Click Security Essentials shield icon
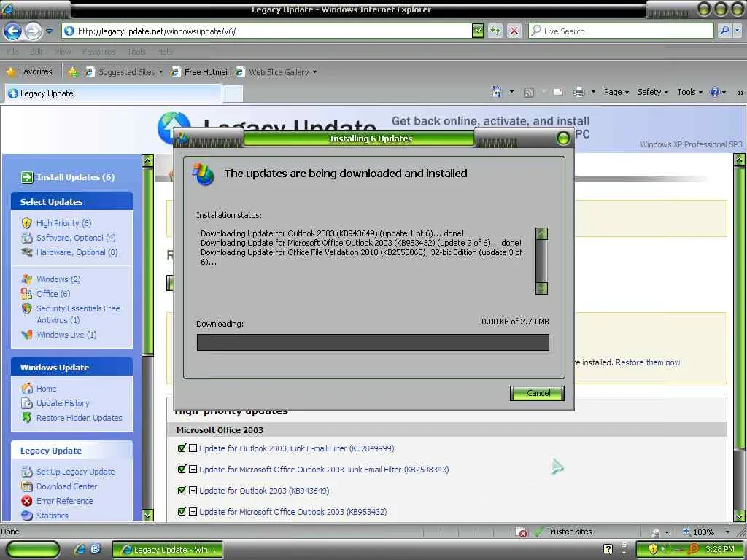 pyautogui.click(x=27, y=308)
